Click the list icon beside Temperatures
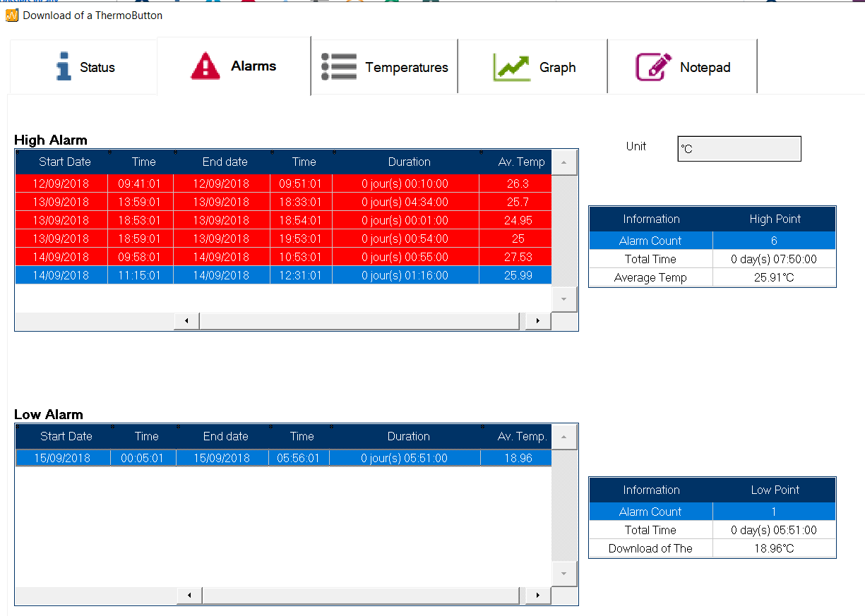 click(x=338, y=66)
